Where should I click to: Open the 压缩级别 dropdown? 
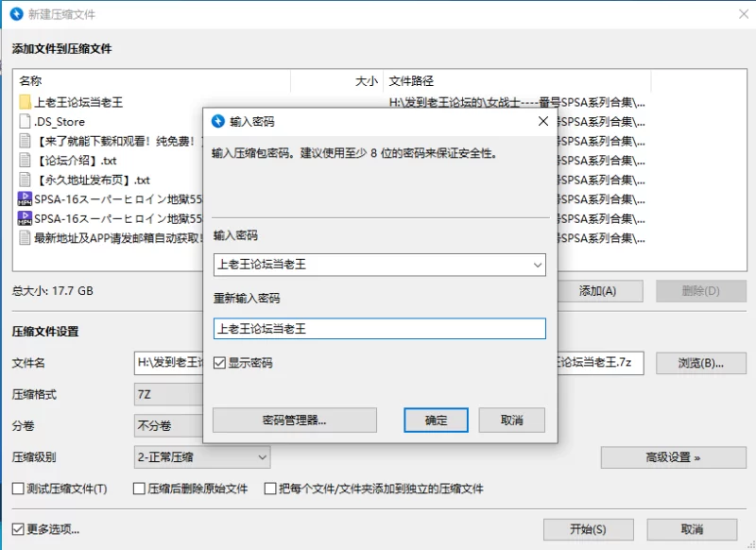pos(202,457)
